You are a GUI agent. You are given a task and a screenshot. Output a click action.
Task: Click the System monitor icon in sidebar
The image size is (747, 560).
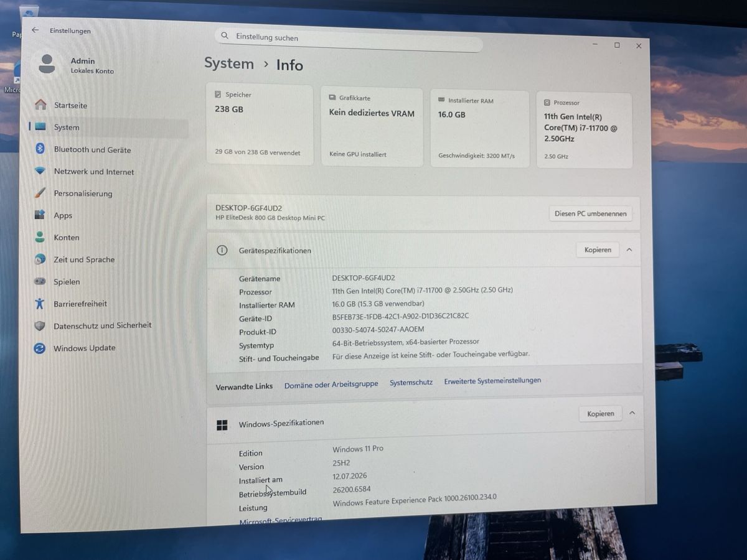click(40, 127)
